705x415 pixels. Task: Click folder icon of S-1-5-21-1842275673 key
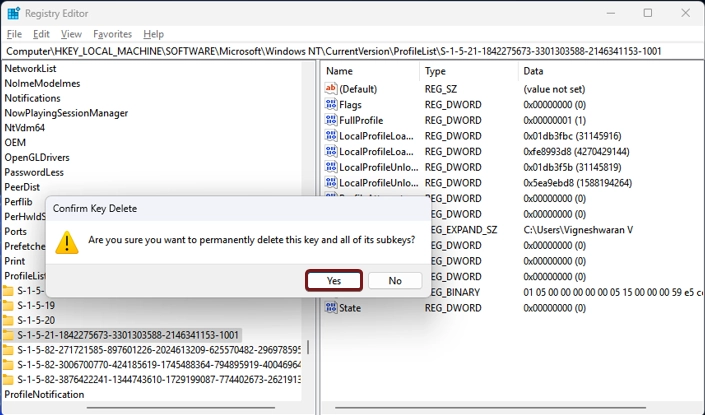[x=8, y=335]
